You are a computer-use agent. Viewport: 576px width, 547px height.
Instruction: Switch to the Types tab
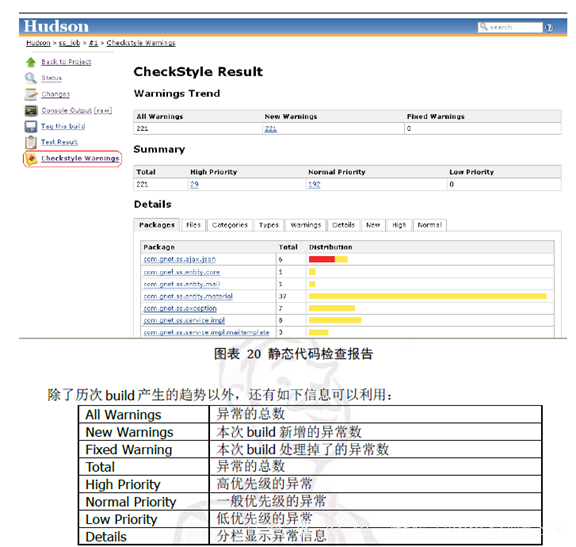click(x=269, y=225)
